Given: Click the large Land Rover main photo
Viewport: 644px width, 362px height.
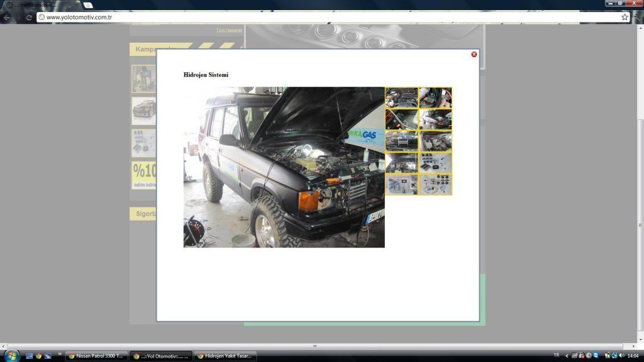Looking at the screenshot, I should [284, 167].
